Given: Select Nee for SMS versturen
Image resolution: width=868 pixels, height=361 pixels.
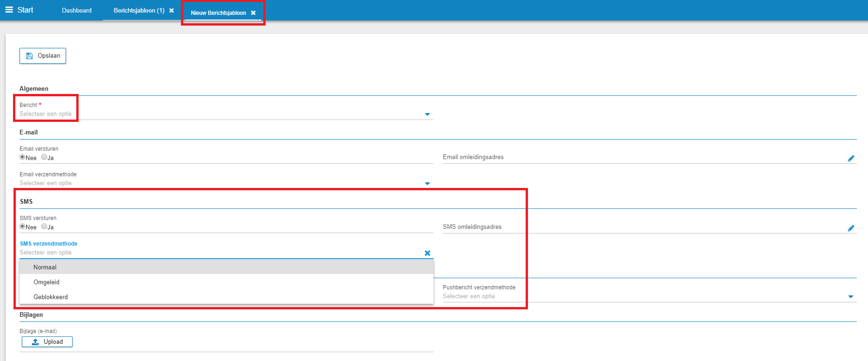Looking at the screenshot, I should pyautogui.click(x=22, y=227).
